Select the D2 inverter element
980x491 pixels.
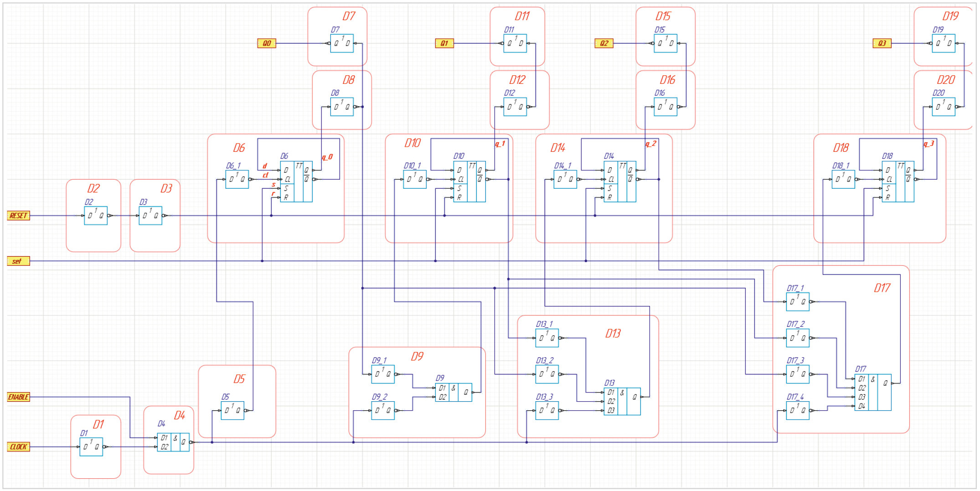(x=96, y=216)
